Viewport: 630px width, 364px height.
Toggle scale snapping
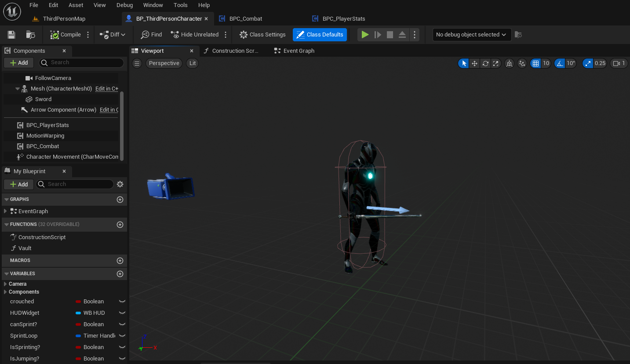point(588,63)
